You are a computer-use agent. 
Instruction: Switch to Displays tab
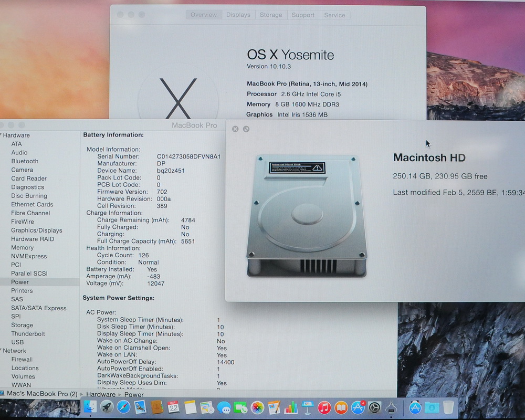pos(238,15)
